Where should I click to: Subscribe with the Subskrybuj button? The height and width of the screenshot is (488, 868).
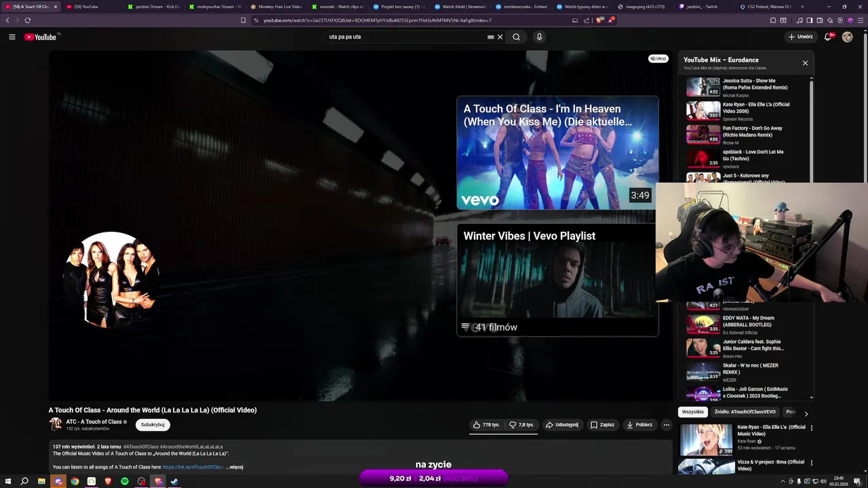[153, 425]
